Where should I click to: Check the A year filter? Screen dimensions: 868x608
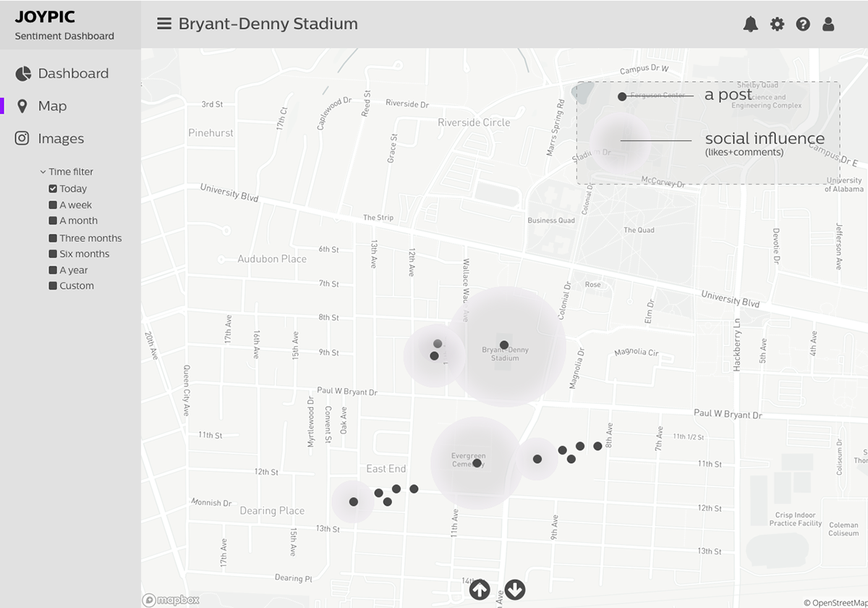click(53, 270)
